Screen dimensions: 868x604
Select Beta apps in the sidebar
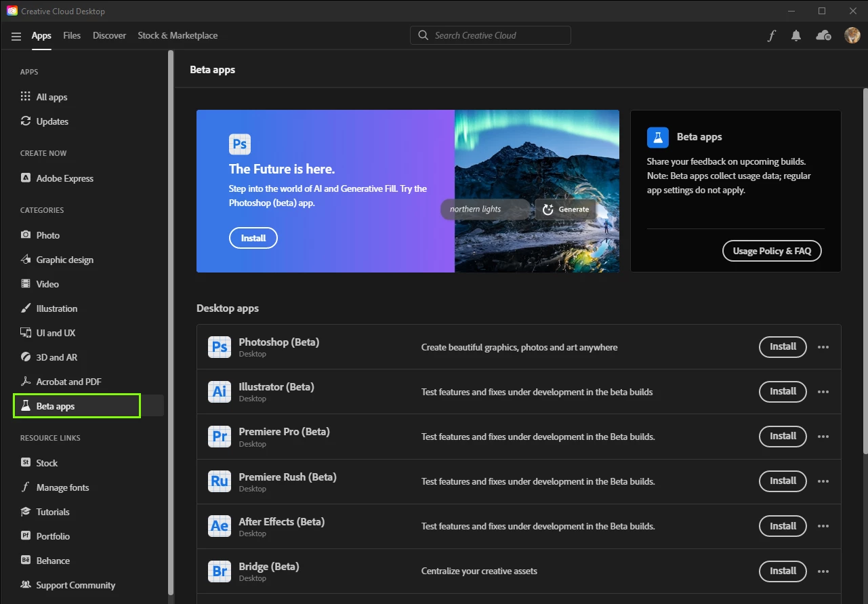click(89, 406)
